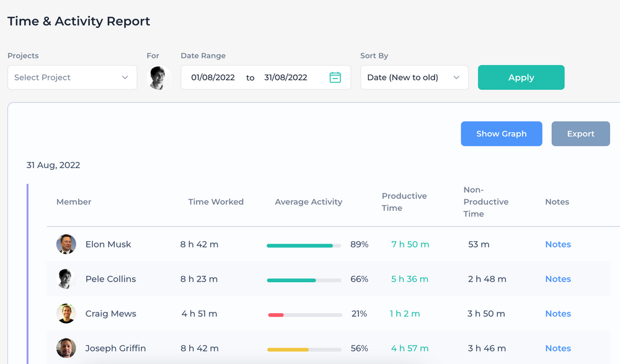620x364 pixels.
Task: Click the Show Graph button
Action: click(501, 133)
